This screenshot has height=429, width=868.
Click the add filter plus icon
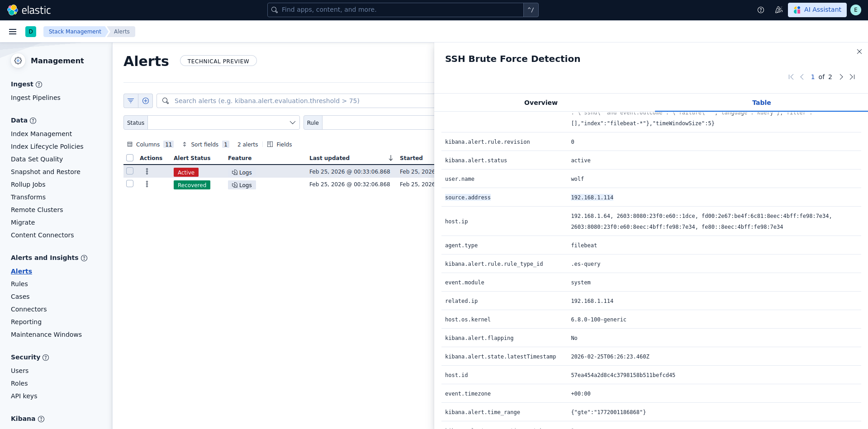(x=146, y=101)
